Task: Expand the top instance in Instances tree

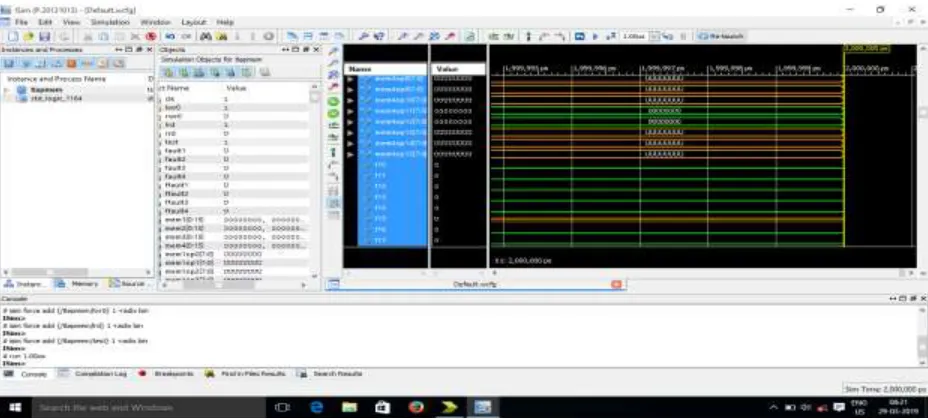Action: point(7,90)
